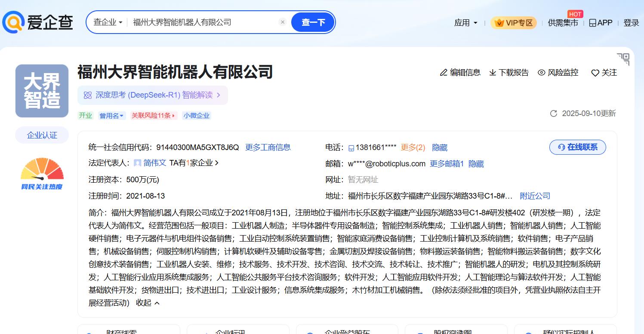Click the 下载报告 download icon

[493, 73]
